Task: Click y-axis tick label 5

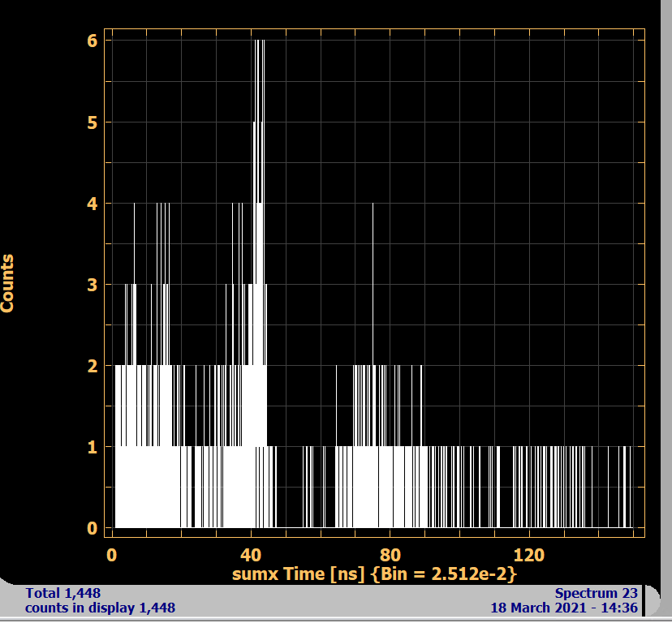Action: click(x=93, y=122)
